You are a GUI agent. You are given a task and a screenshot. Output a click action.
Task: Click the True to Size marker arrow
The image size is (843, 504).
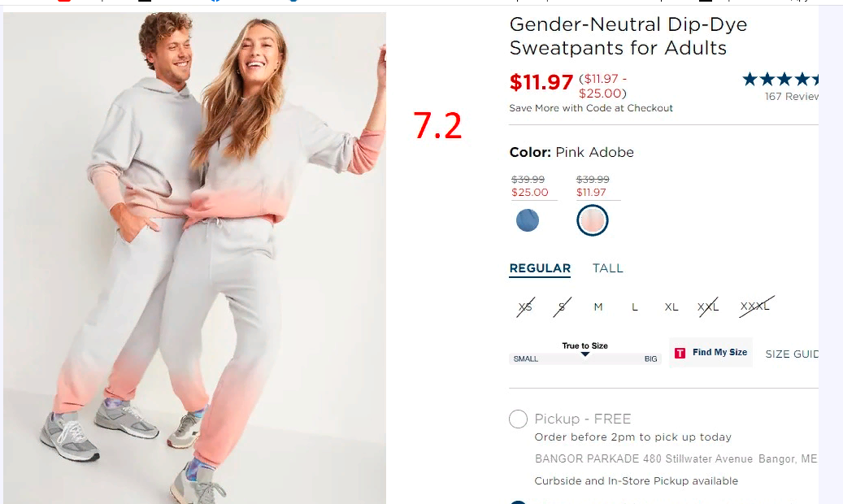coord(585,354)
